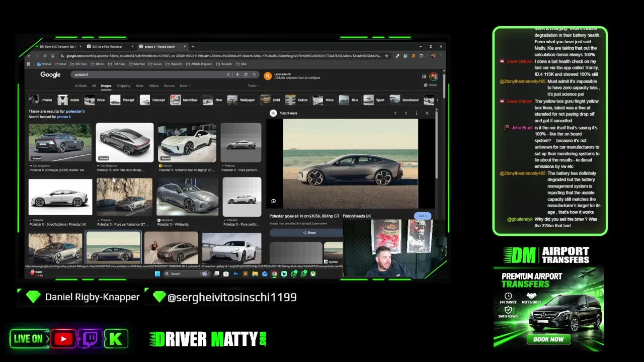Click Book Now on airport transfers ad
The height and width of the screenshot is (362, 644).
pos(548,339)
